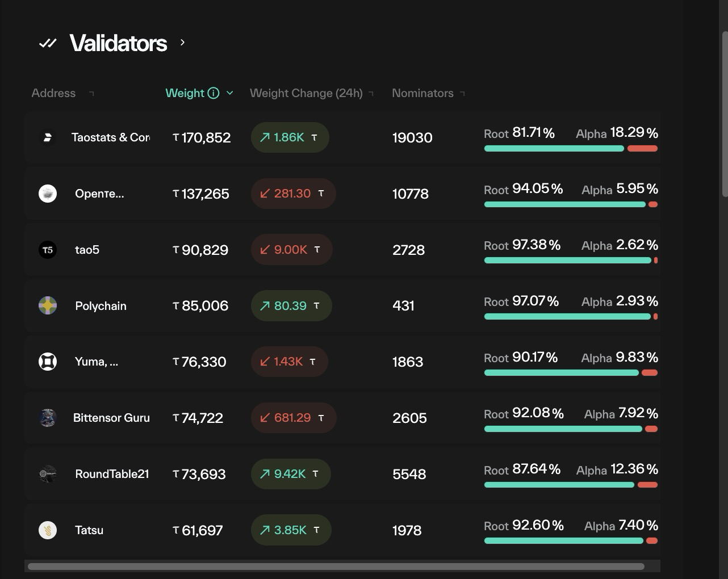Screen dimensions: 728x579
Task: Click the Tatsu validator logo icon
Action: pyautogui.click(x=48, y=530)
